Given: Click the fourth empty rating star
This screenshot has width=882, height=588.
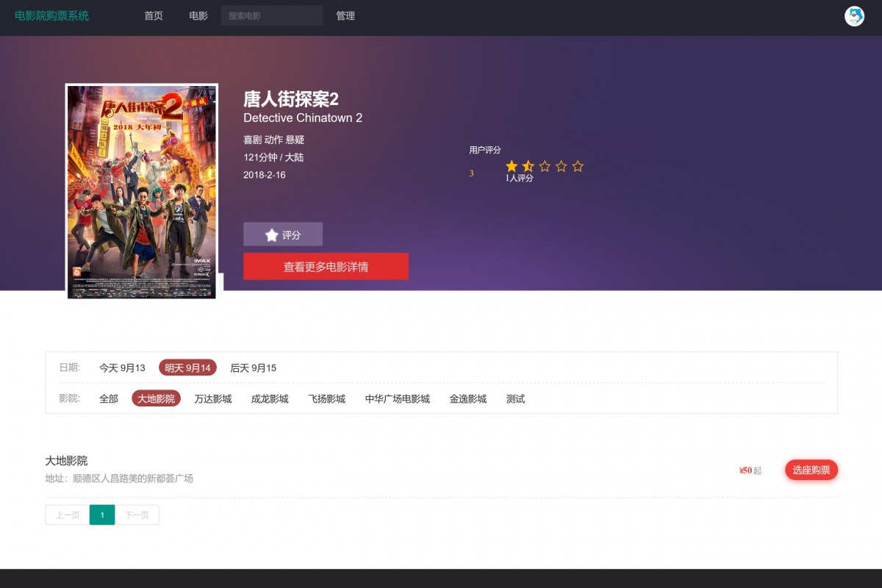Looking at the screenshot, I should (x=561, y=166).
